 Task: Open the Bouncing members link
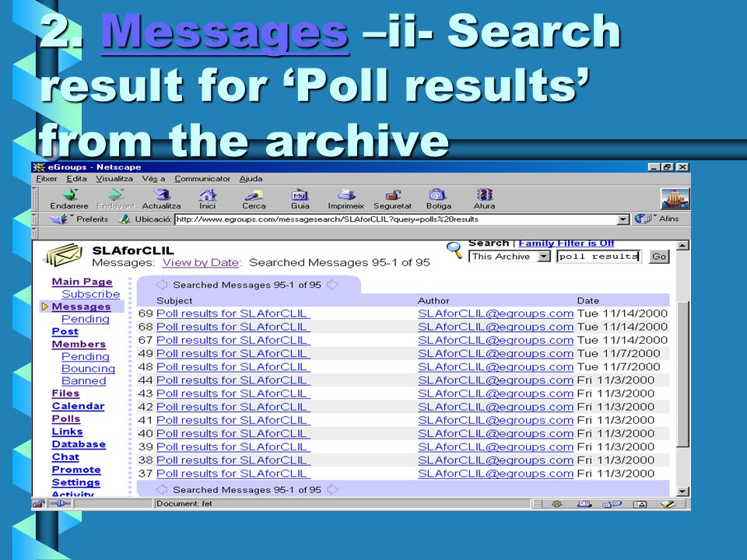[88, 369]
